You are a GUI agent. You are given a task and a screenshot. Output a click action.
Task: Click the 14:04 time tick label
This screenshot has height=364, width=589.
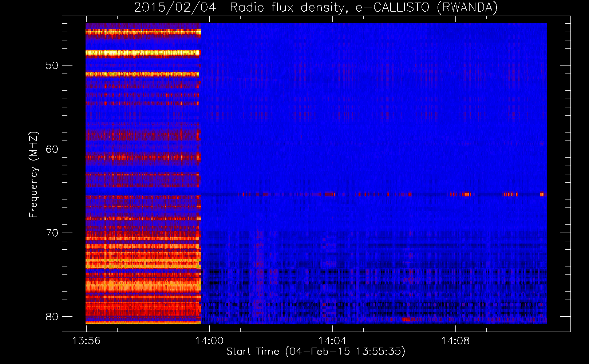(332, 341)
